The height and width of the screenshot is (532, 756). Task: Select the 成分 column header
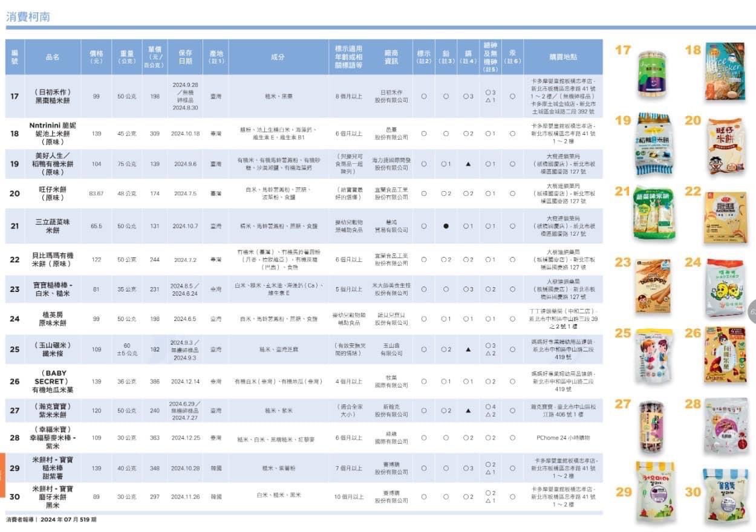tap(278, 57)
